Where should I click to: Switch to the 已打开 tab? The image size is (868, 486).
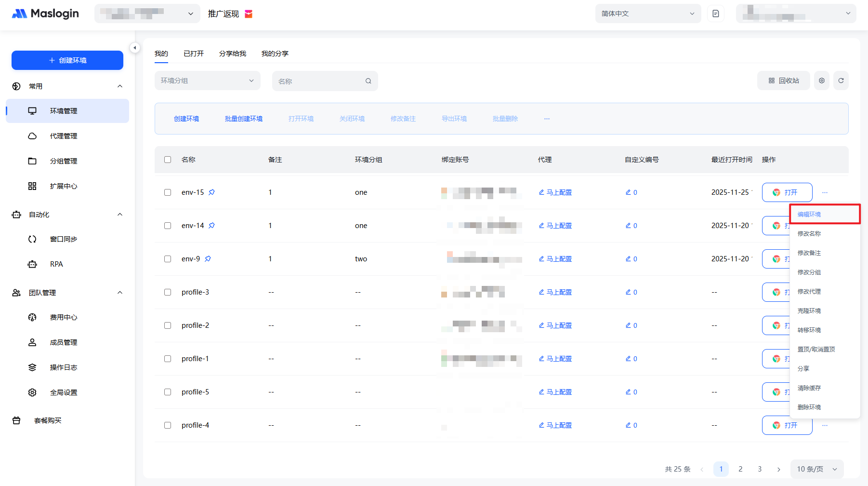tap(193, 54)
